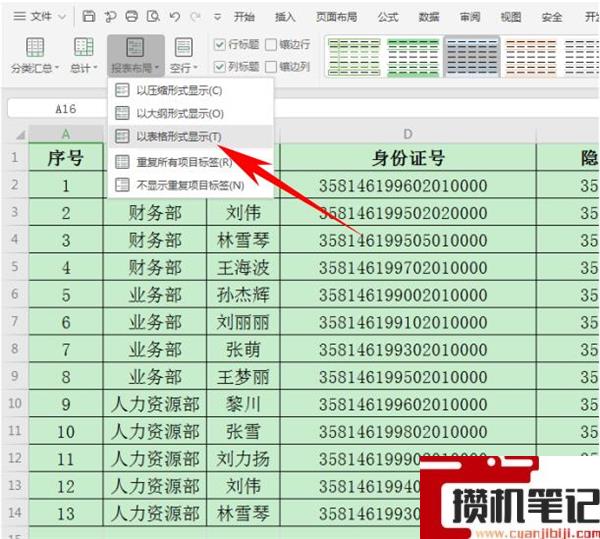Switch to 安全 tab
Image resolution: width=600 pixels, height=539 pixels.
552,17
